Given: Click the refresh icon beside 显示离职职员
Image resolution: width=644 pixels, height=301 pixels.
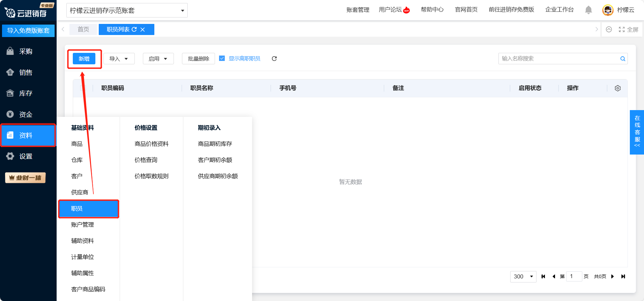Looking at the screenshot, I should click(274, 59).
